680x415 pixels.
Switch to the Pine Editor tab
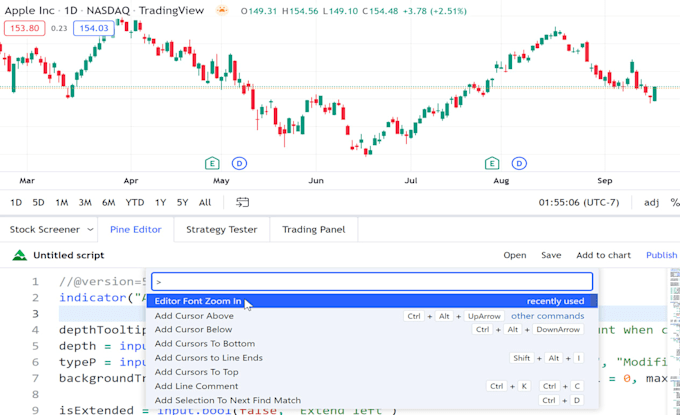click(x=136, y=229)
